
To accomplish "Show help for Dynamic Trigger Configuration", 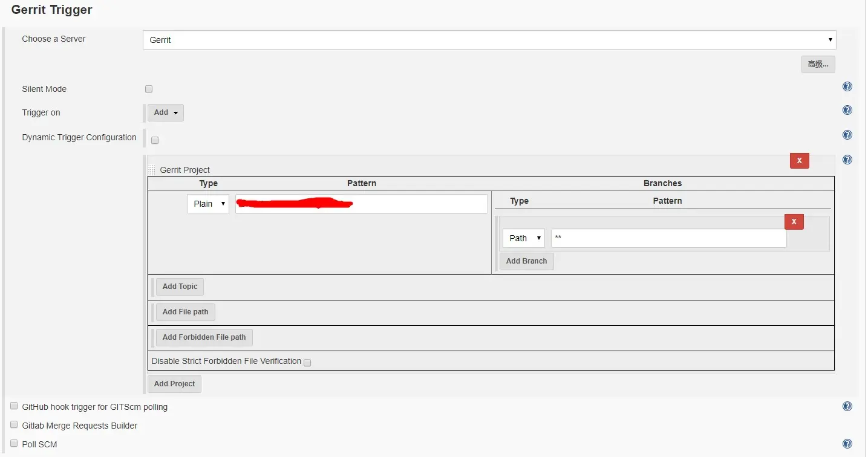I will click(x=847, y=135).
